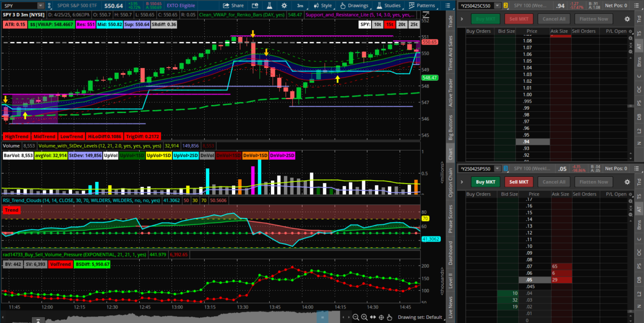The image size is (644, 323).
Task: Zoom in using the plus magnifier icon
Action: tap(364, 317)
